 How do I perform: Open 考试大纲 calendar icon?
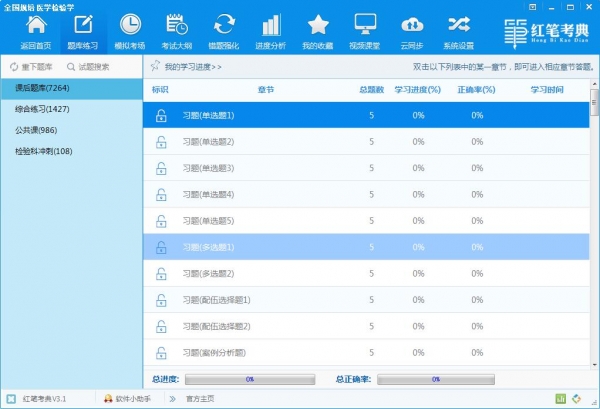(x=177, y=24)
